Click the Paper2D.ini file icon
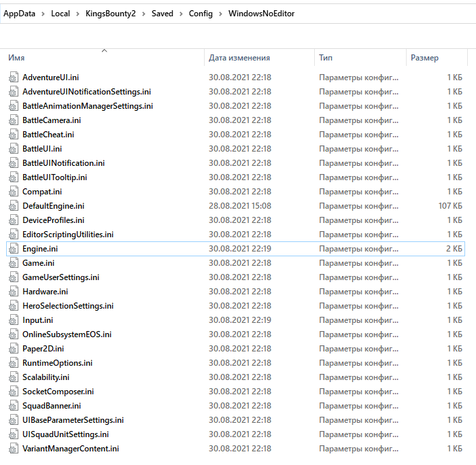 pos(13,349)
